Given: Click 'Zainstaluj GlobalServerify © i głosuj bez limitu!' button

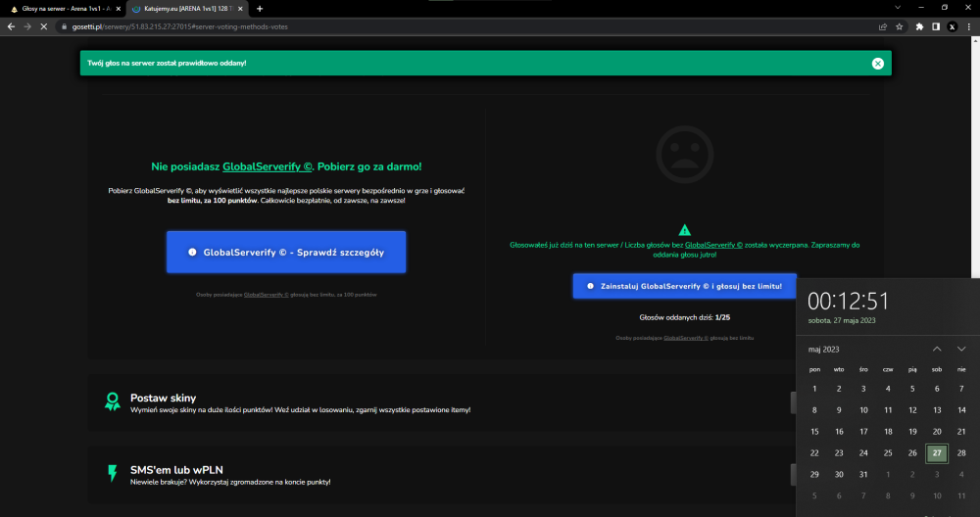Looking at the screenshot, I should tap(684, 286).
